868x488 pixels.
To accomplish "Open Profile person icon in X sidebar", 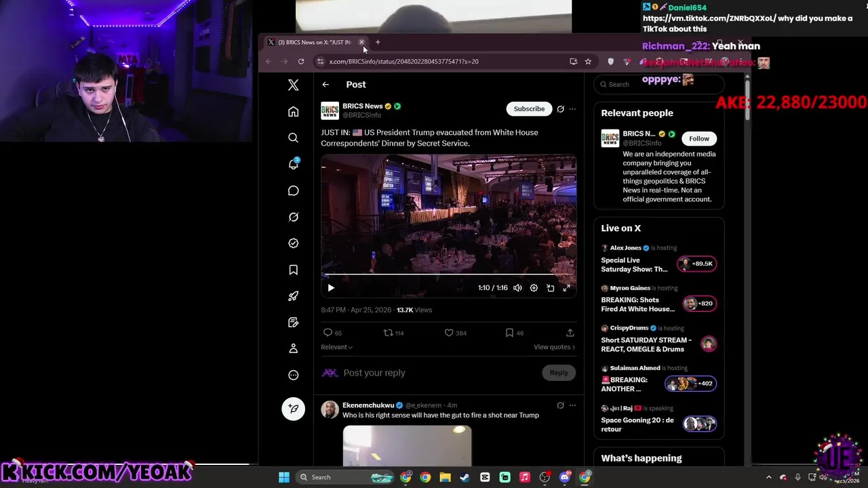I will (x=293, y=348).
